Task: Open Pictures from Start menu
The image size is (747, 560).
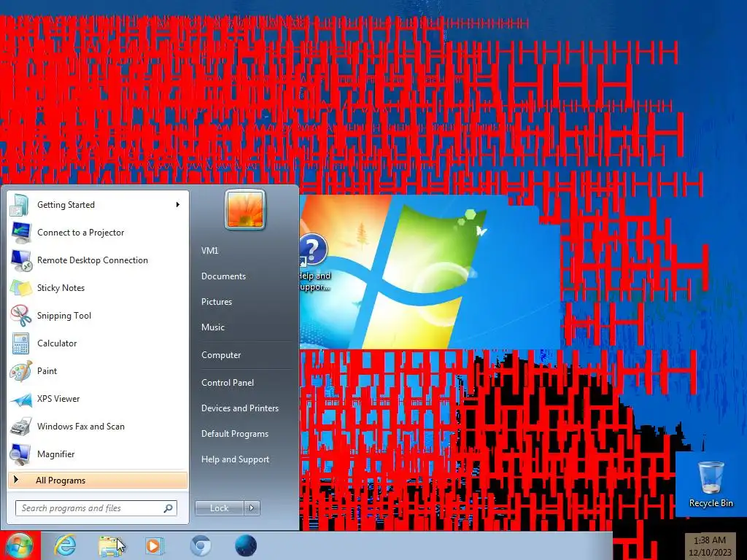Action: (217, 302)
